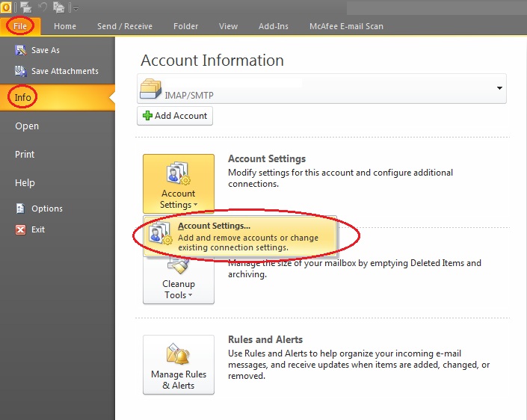Screen dimensions: 527x420
Task: Select Info in the backstage sidebar
Action: [x=58, y=97]
